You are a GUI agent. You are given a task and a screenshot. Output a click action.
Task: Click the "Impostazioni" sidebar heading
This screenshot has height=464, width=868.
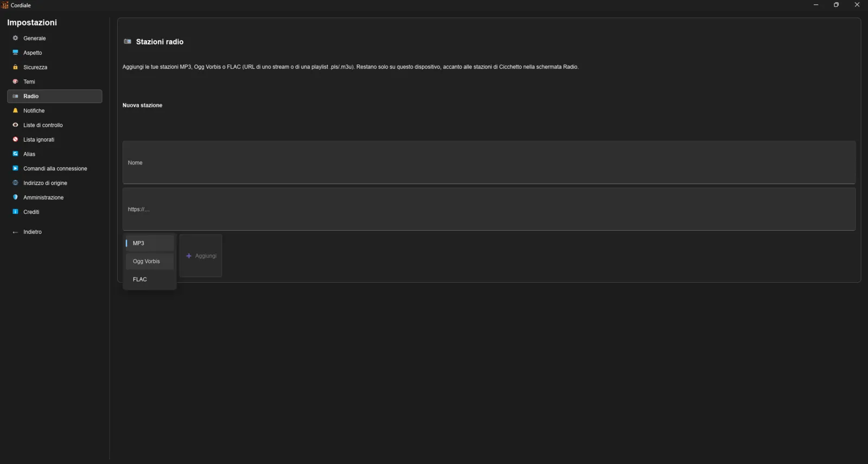coord(32,22)
